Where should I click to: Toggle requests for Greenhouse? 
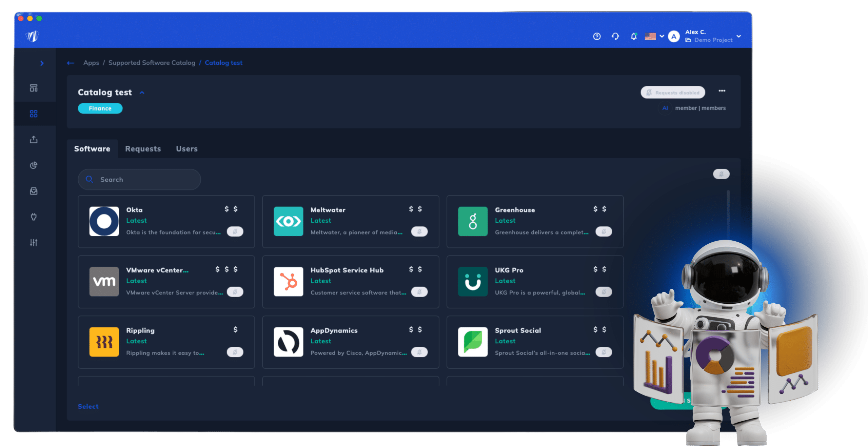coord(604,231)
